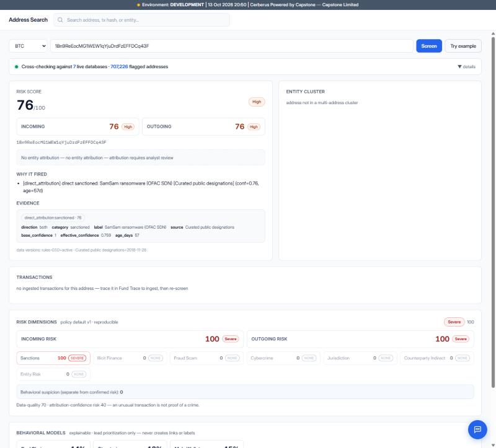Image resolution: width=496 pixels, height=448 pixels.
Task: Click the BEHAVIORAL MODELS section heading
Action: click(41, 433)
